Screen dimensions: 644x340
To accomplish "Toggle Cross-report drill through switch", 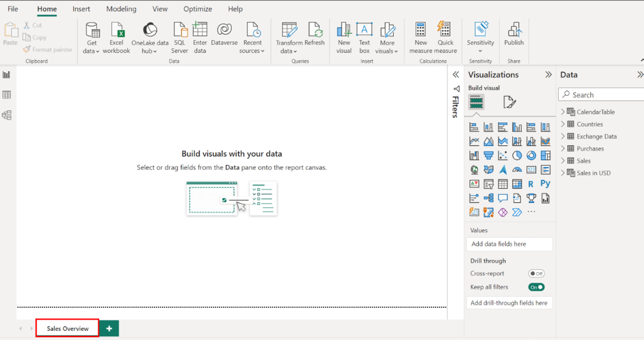I will coord(536,274).
